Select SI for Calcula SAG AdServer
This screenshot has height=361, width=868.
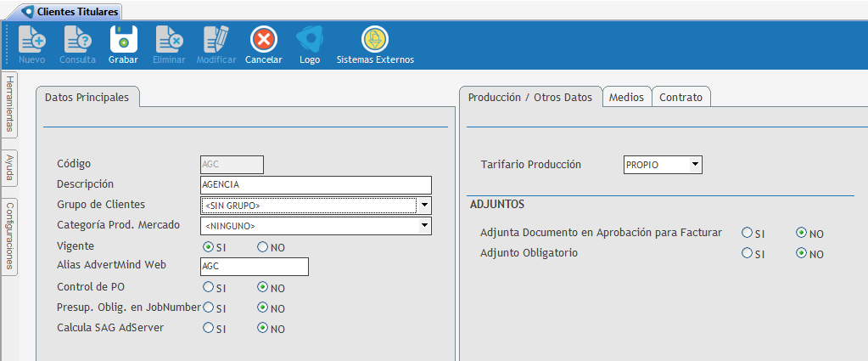pos(208,328)
